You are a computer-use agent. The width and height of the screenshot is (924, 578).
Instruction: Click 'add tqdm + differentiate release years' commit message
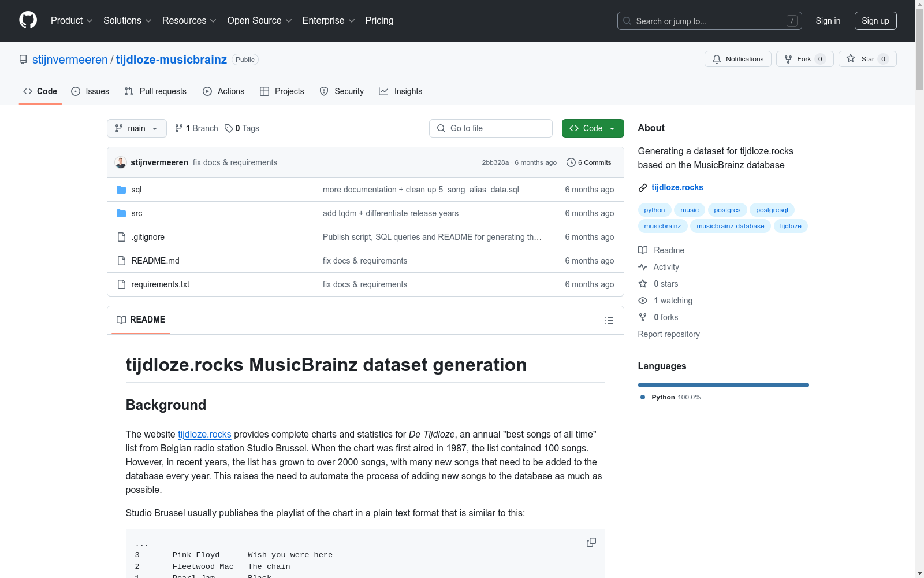point(390,213)
